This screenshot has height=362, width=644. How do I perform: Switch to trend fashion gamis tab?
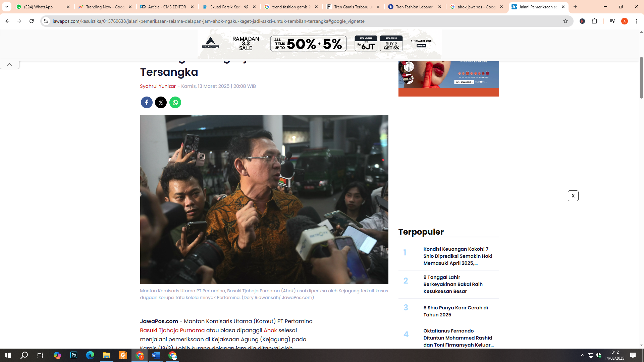click(290, 7)
